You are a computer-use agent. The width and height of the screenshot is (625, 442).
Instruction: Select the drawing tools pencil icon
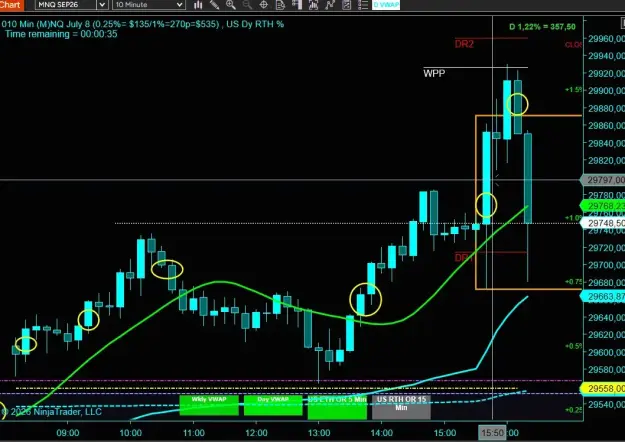214,5
